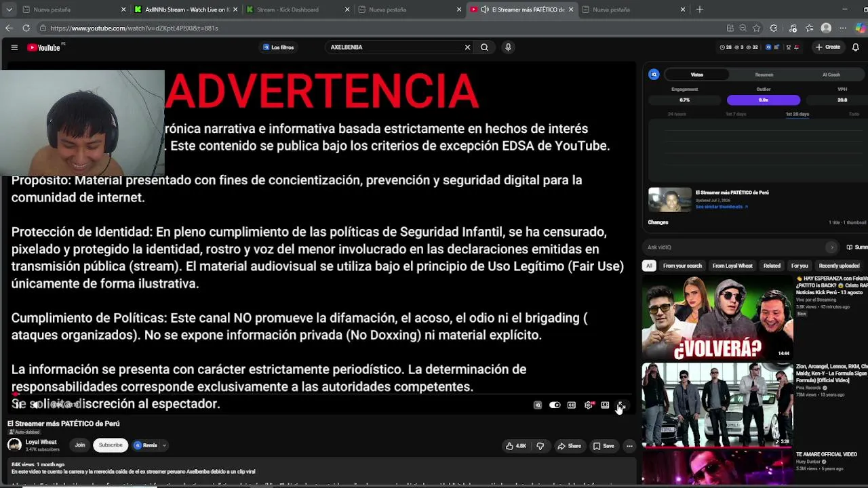Open the player settings gear
The width and height of the screenshot is (868, 488).
pyautogui.click(x=588, y=405)
